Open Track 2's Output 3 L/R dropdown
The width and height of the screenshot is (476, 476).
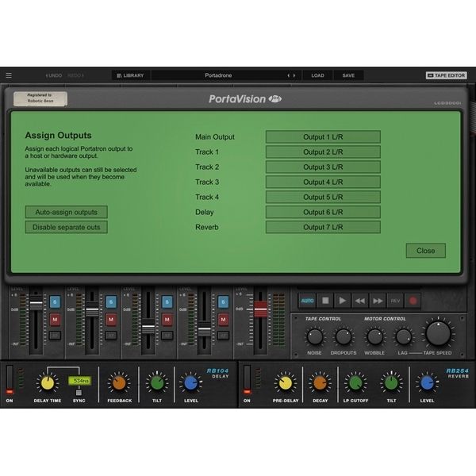coord(323,167)
